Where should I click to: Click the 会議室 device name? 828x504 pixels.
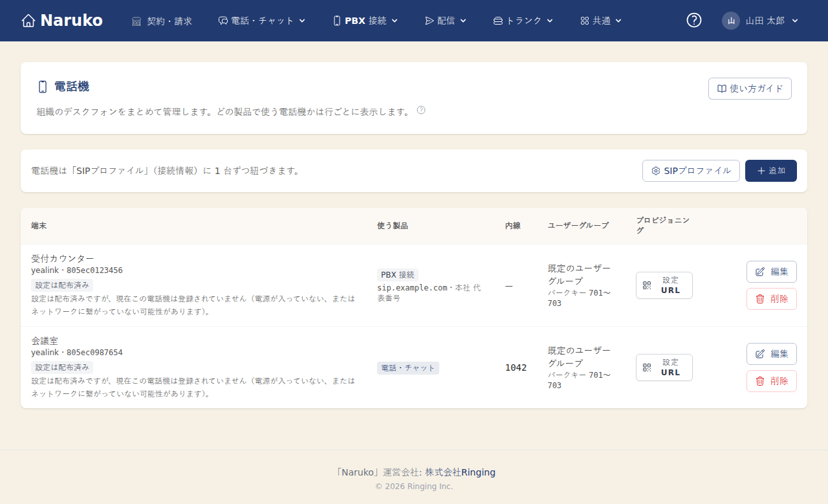coord(45,340)
